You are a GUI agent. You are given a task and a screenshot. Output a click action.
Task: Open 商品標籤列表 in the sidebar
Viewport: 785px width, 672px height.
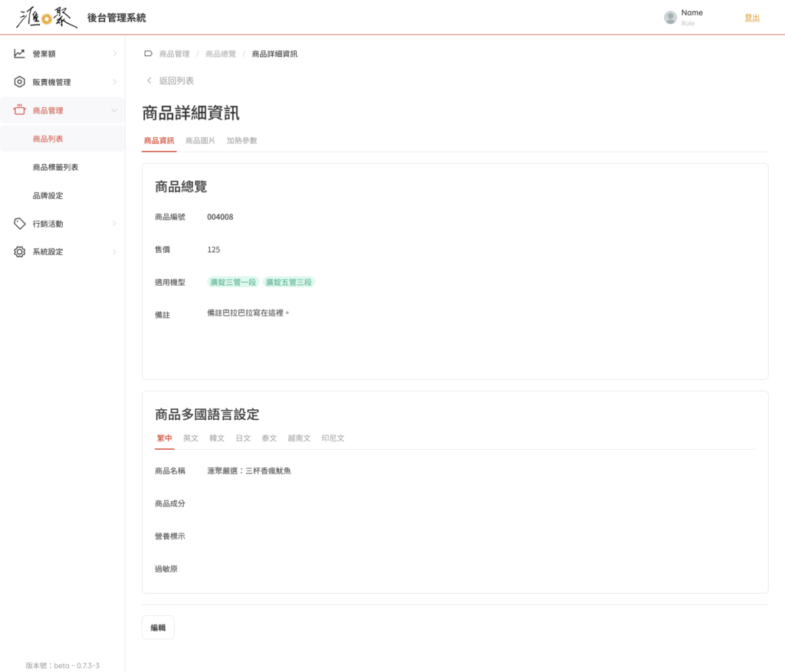(x=55, y=167)
